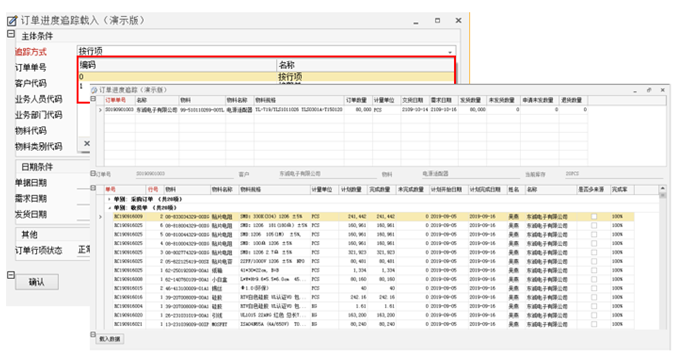682x363 pixels.
Task: Click the X icon at dropdown list bottom
Action: [x=87, y=143]
